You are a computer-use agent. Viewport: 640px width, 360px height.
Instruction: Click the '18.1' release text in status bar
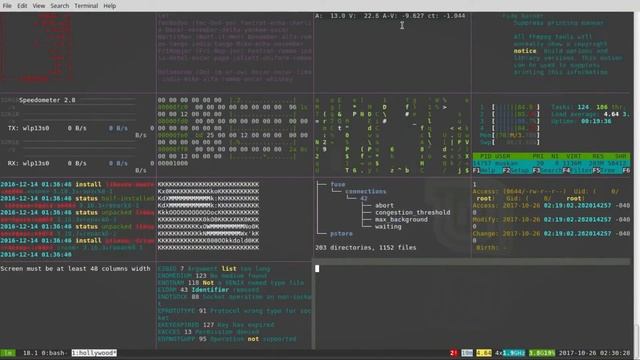point(30,353)
